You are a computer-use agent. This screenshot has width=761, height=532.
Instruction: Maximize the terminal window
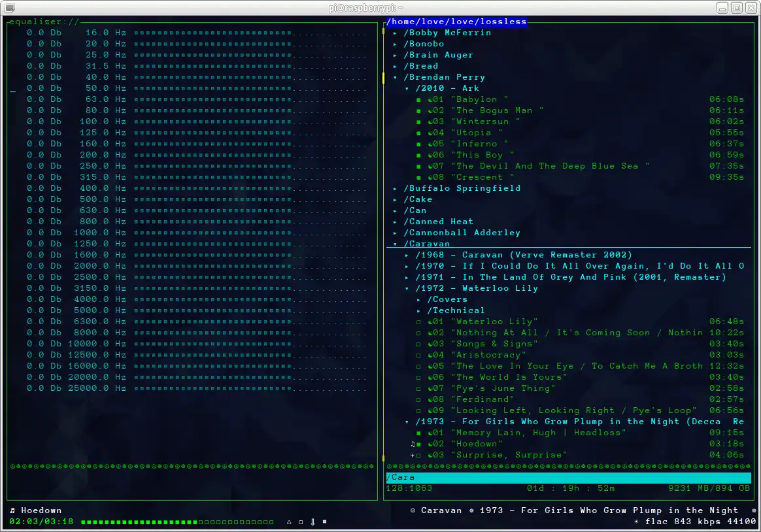coord(737,8)
